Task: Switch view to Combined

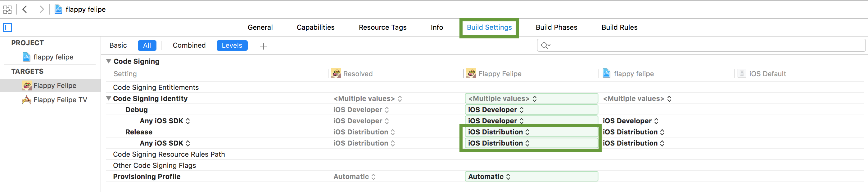Action: click(189, 46)
